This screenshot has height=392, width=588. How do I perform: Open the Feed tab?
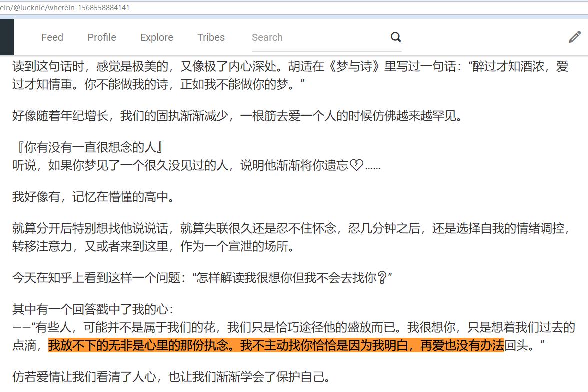pyautogui.click(x=52, y=37)
